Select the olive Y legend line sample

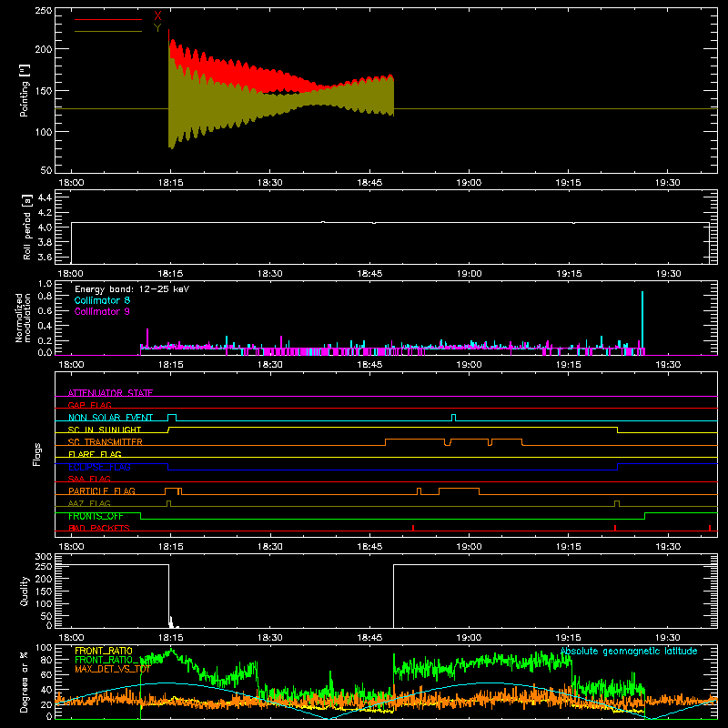[108, 31]
